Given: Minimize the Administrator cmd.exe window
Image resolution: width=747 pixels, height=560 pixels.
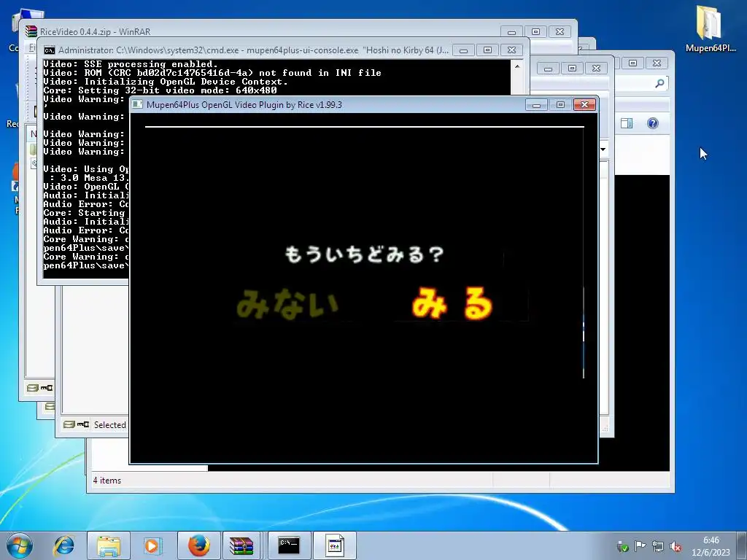Looking at the screenshot, I should pyautogui.click(x=463, y=50).
